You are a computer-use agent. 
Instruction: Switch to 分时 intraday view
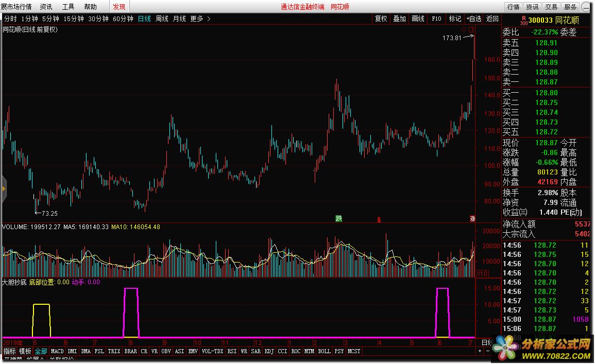pos(10,19)
